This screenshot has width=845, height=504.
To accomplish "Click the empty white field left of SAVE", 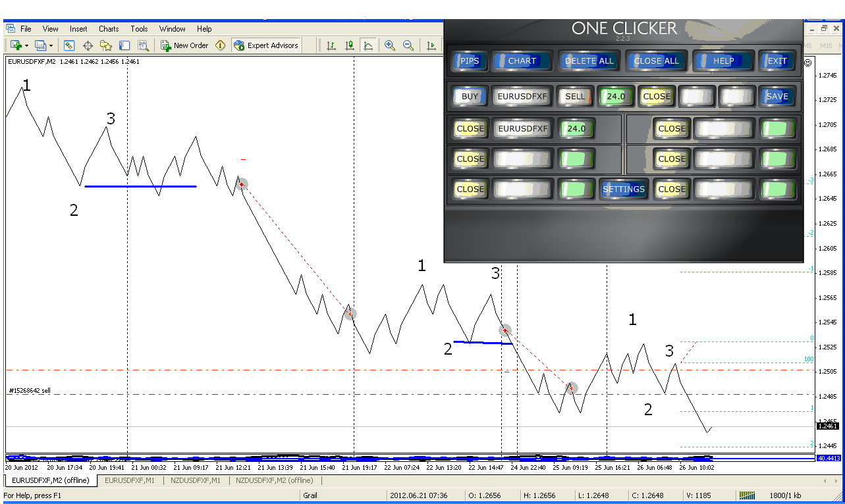I will 736,97.
